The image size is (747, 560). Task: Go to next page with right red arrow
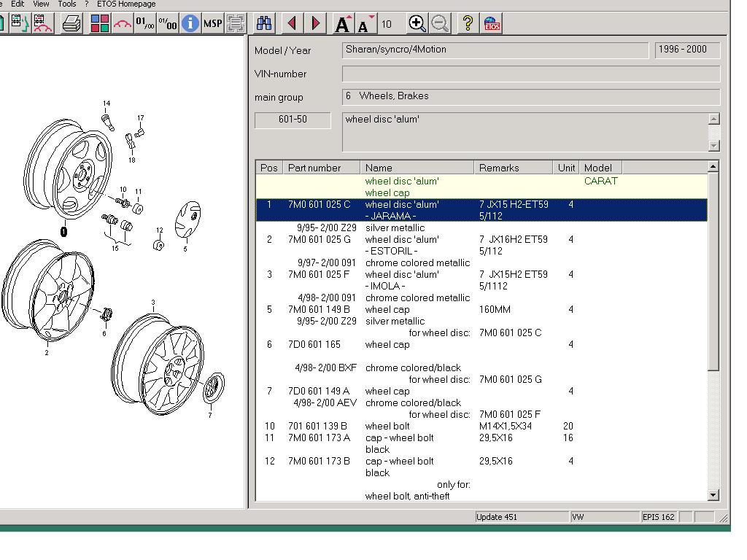click(x=315, y=24)
